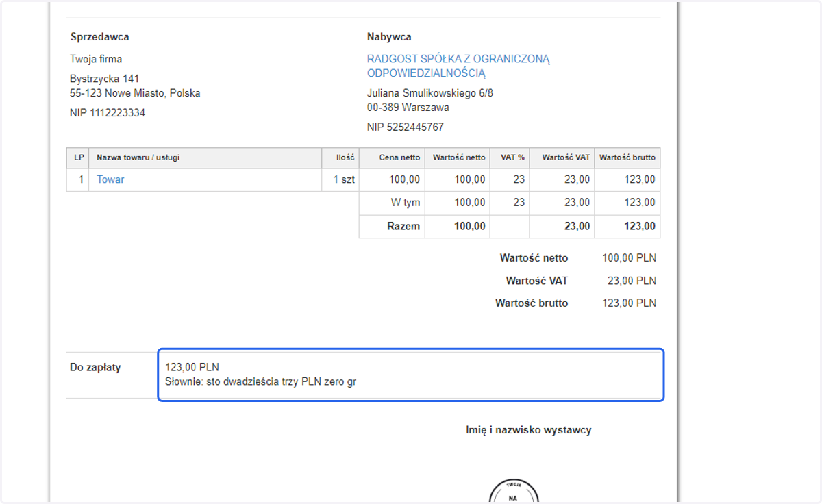Screen dimensions: 822x504
Task: Open the Towar product link
Action: (110, 179)
